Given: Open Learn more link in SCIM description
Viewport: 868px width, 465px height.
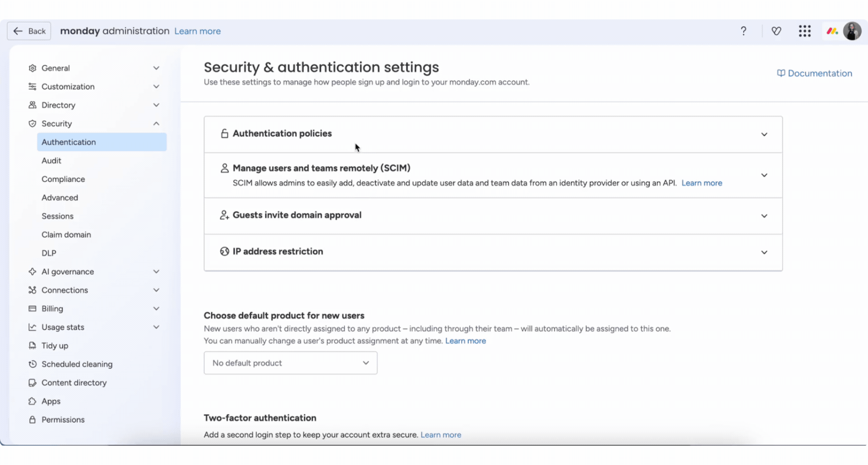Looking at the screenshot, I should 702,183.
